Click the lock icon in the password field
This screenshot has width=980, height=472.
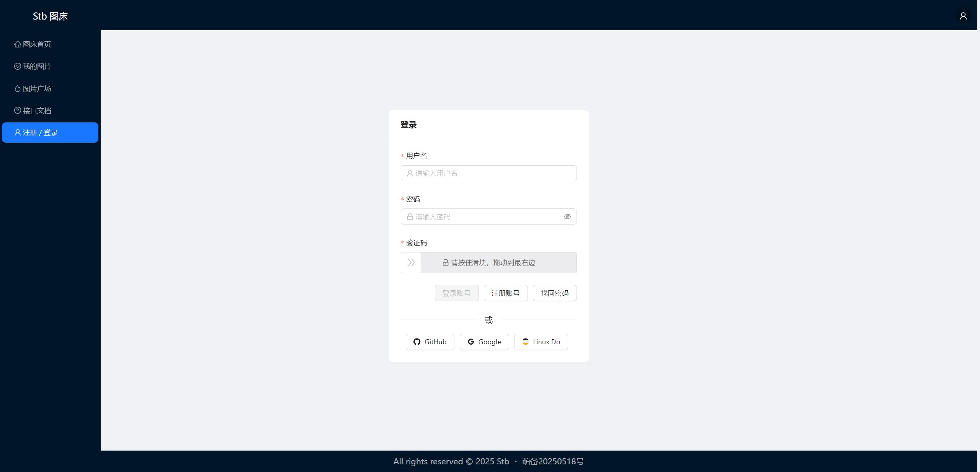click(409, 216)
